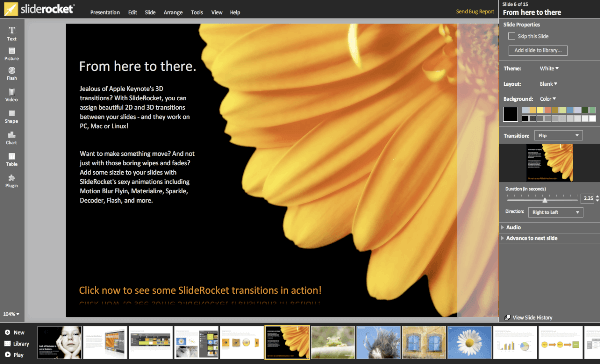Click the SlideRocket logo

(x=39, y=9)
